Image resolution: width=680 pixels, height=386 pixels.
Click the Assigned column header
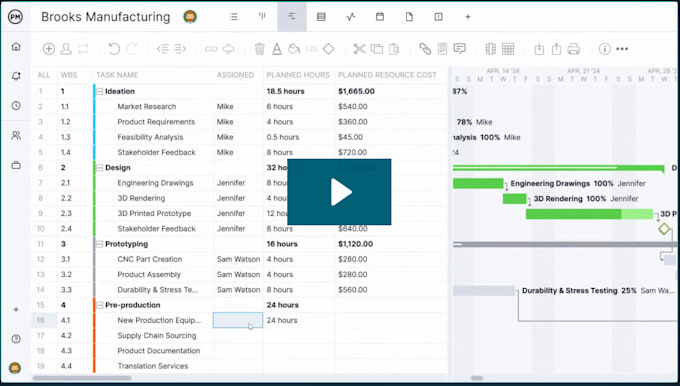pos(235,75)
